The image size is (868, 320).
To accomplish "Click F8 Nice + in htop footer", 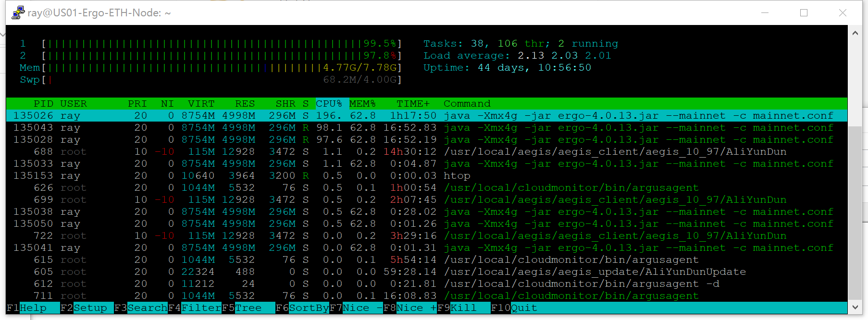I will click(410, 308).
